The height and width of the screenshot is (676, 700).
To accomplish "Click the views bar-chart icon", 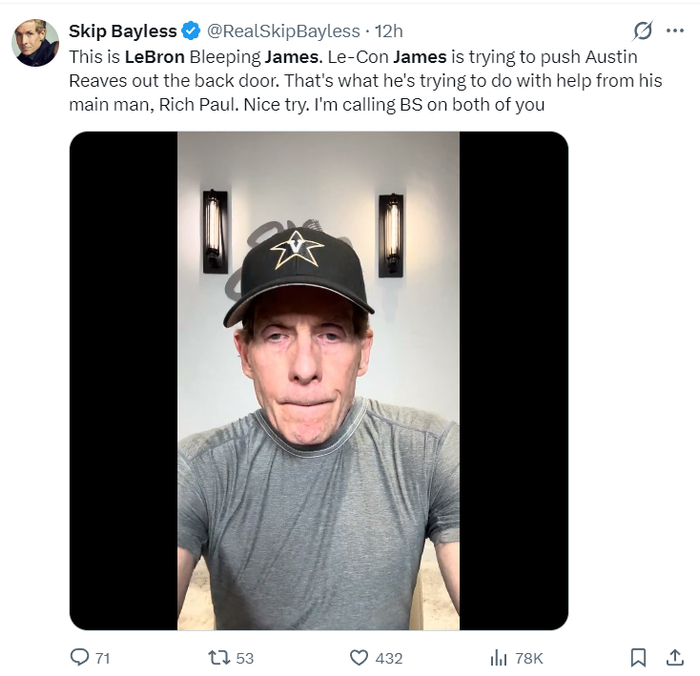I will (x=498, y=657).
